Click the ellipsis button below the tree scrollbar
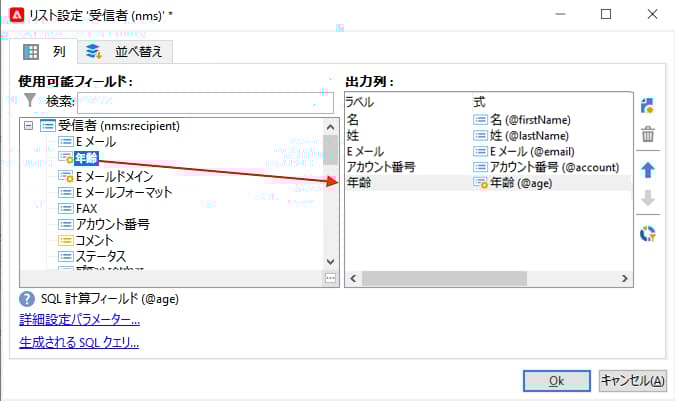The image size is (675, 401). [x=330, y=278]
